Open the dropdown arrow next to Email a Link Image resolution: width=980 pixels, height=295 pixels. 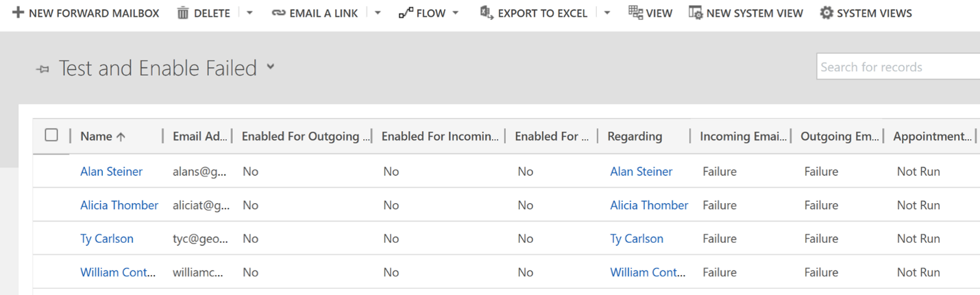click(x=378, y=13)
